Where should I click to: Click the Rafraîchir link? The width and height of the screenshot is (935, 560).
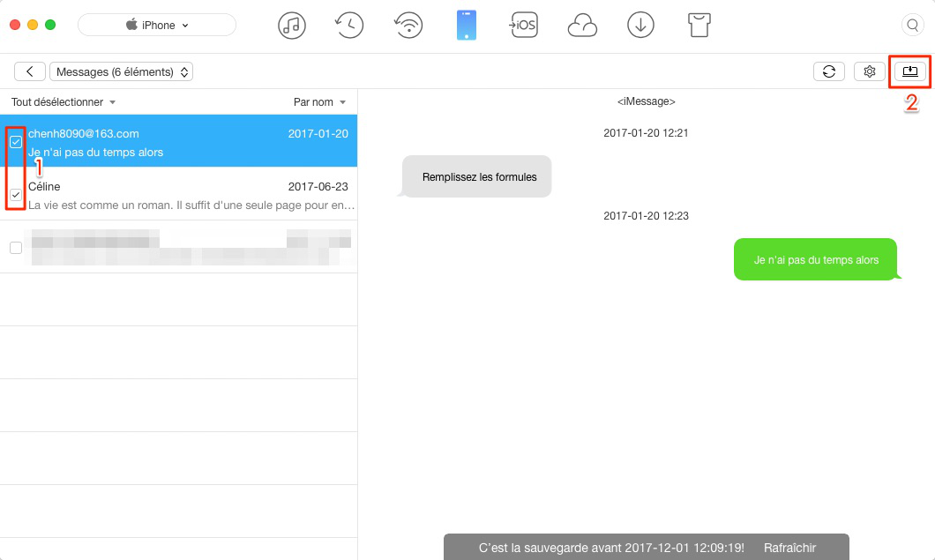coord(789,548)
